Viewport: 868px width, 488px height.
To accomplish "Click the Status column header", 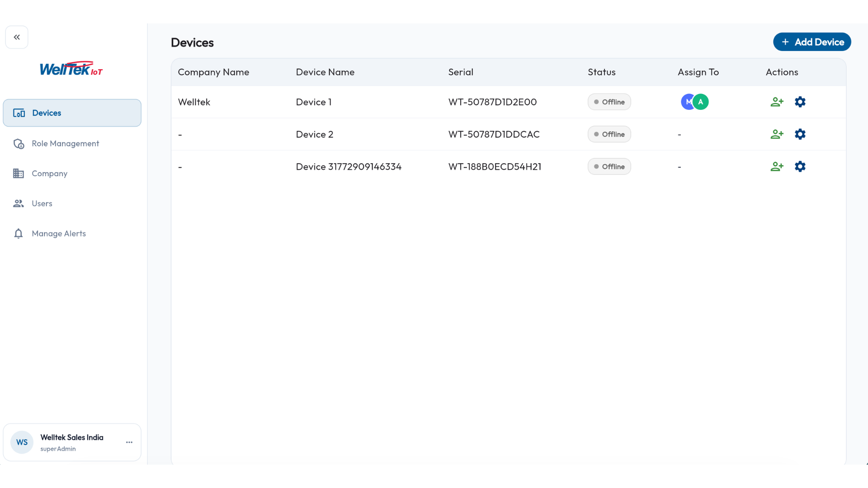I will [x=601, y=72].
